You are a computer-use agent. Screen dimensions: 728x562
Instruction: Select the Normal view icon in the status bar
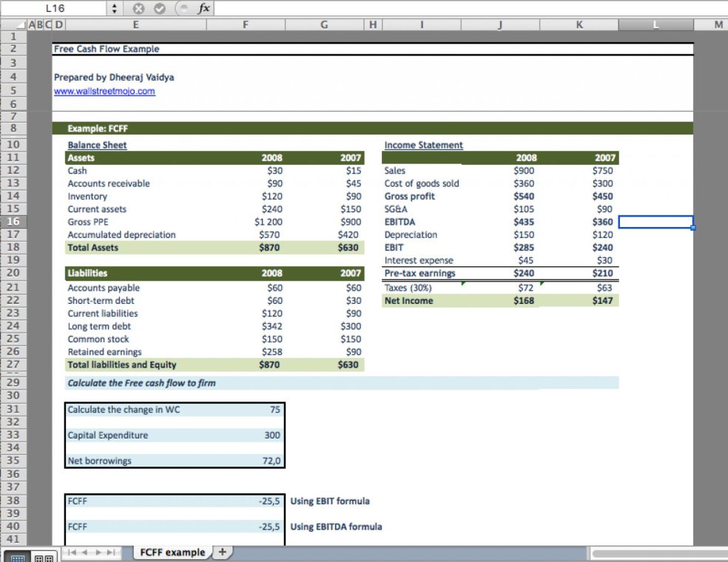[x=18, y=555]
